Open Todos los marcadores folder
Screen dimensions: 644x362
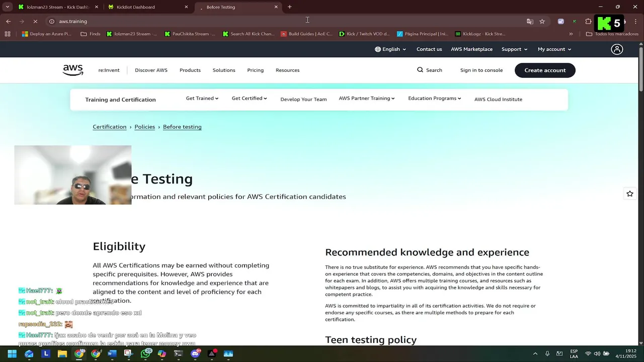coord(612,34)
